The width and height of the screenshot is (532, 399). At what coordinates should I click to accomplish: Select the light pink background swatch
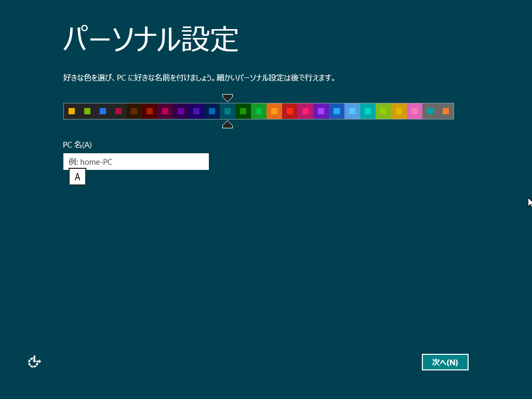[415, 111]
